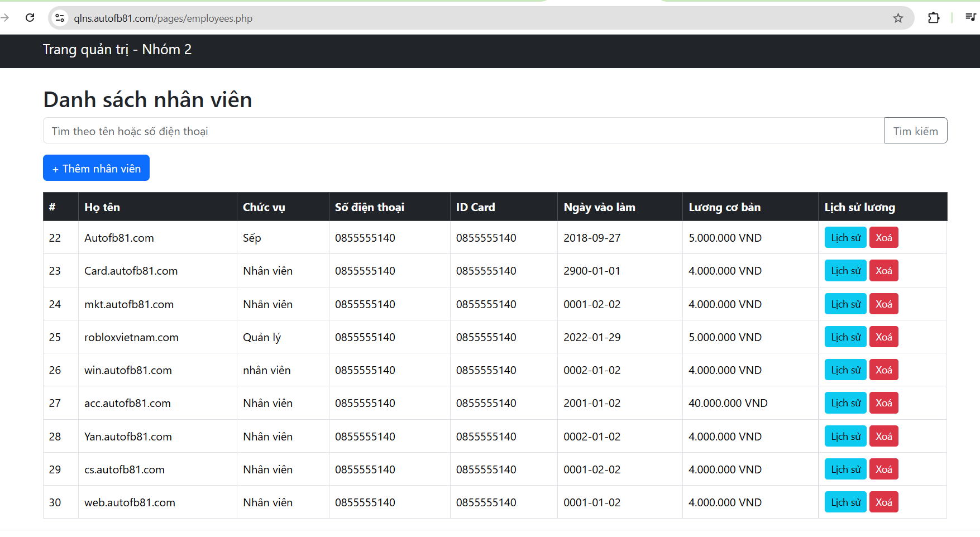
Task: Open the Trang quản trị - Nhóm 2 link
Action: coord(117,50)
